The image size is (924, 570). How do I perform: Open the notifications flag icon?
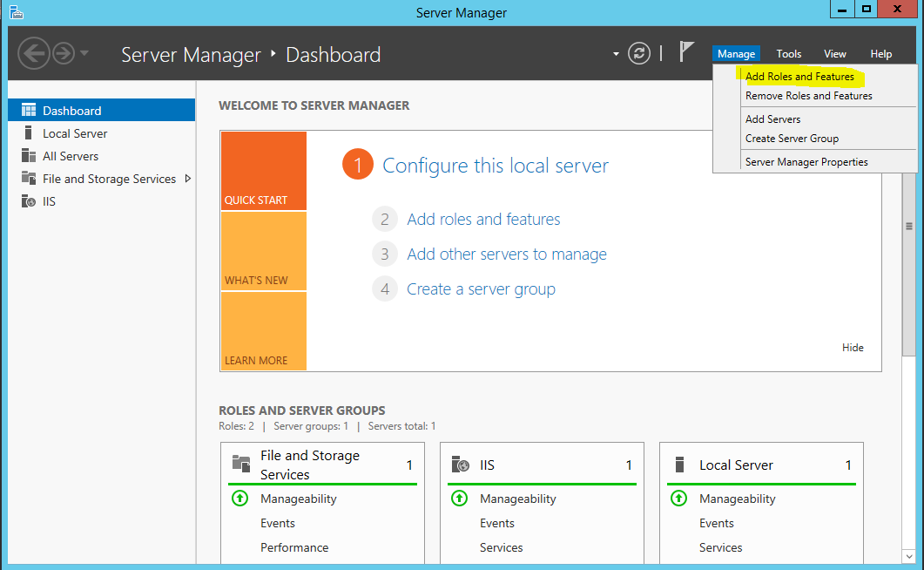(686, 52)
